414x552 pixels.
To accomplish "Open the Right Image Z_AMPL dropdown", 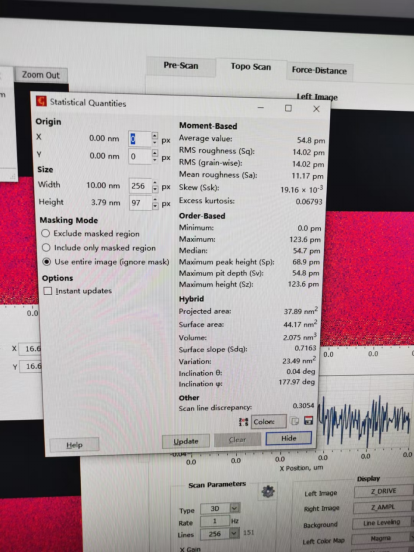I will point(384,507).
